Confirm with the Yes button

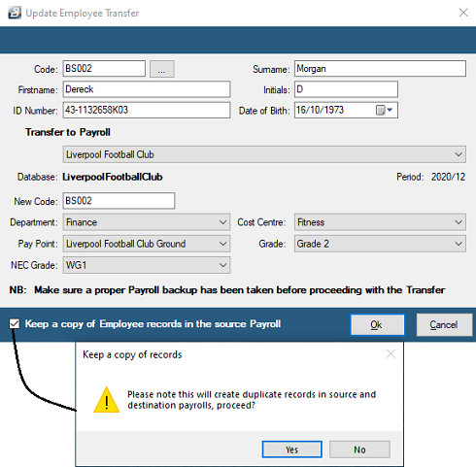pyautogui.click(x=291, y=450)
